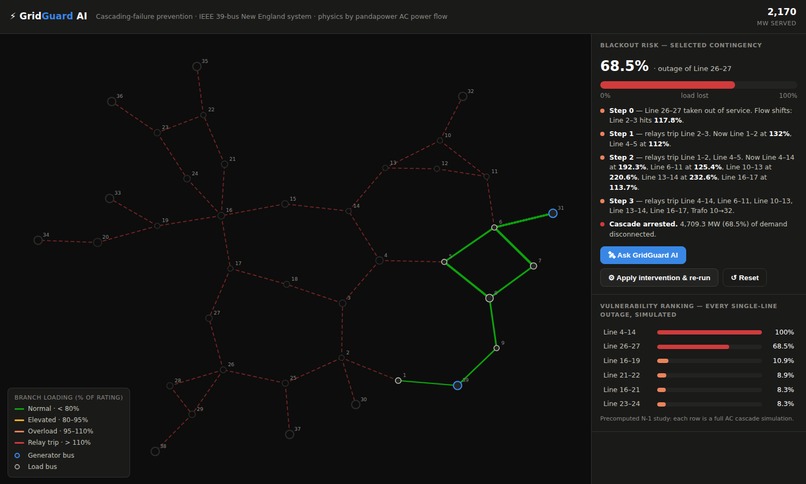
Task: Select bus 33 node on grid
Action: tap(109, 198)
